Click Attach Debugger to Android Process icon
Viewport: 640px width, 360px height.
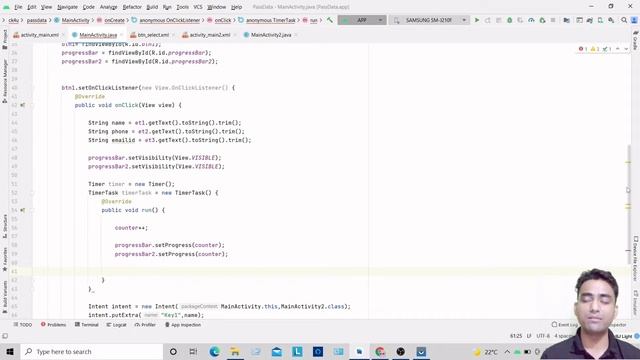(542, 20)
